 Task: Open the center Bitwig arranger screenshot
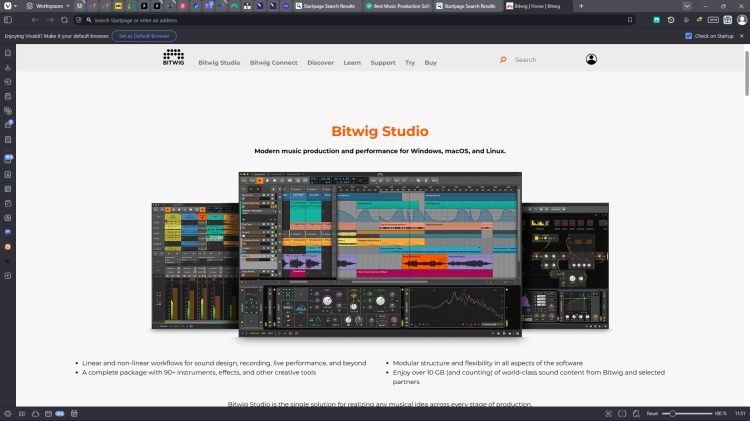pos(380,255)
